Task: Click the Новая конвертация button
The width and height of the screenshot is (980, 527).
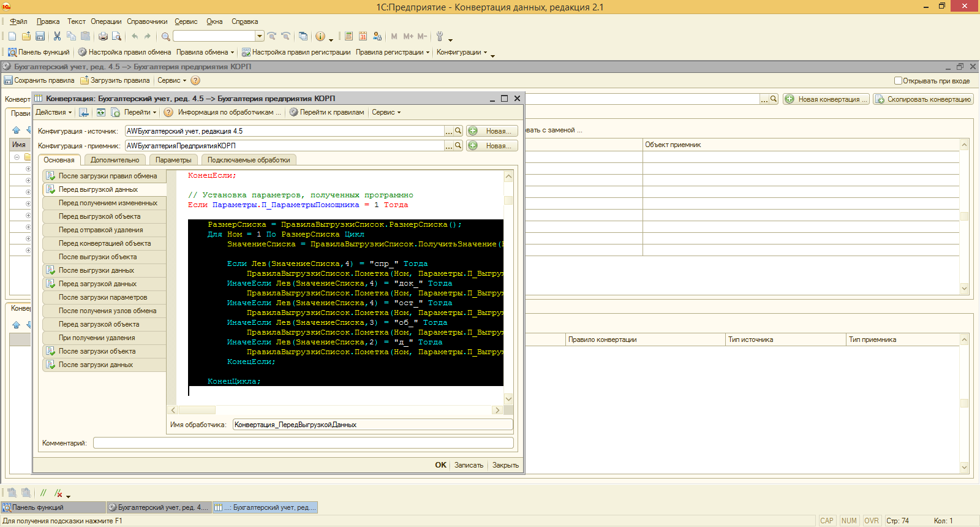Action: [x=826, y=99]
